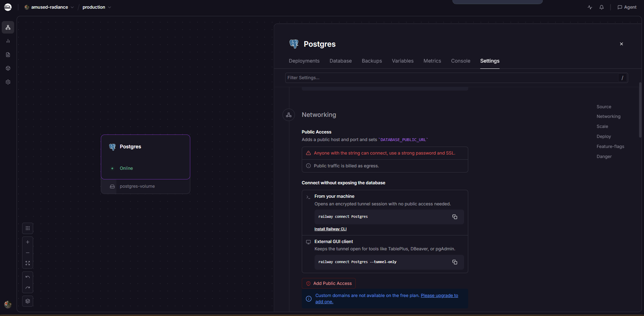Jump to Deploy settings section
Screen dimensions: 644x316
[x=604, y=137]
